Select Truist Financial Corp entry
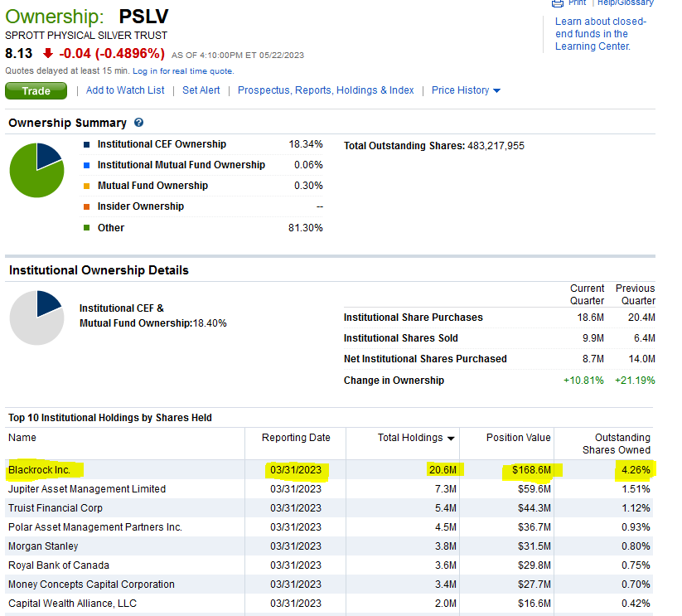This screenshot has width=682, height=616. point(56,508)
